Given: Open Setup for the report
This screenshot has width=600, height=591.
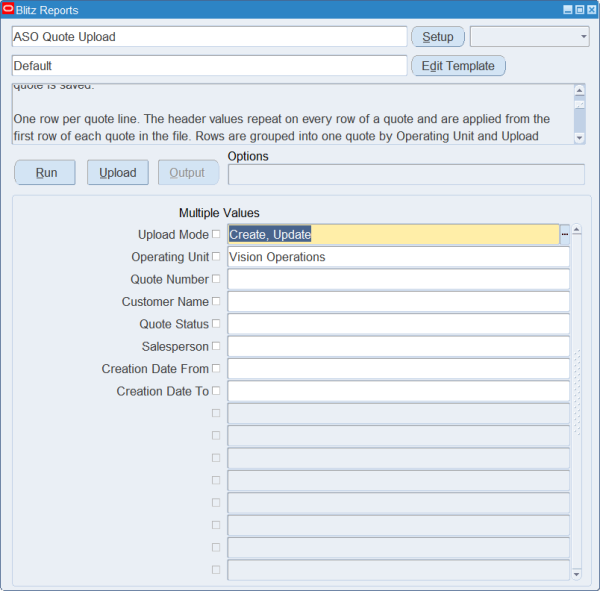Looking at the screenshot, I should click(x=438, y=37).
